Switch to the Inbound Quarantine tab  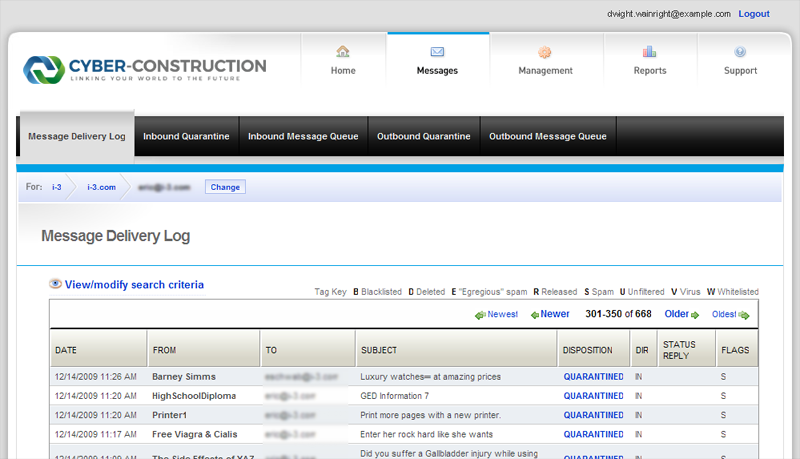[186, 136]
